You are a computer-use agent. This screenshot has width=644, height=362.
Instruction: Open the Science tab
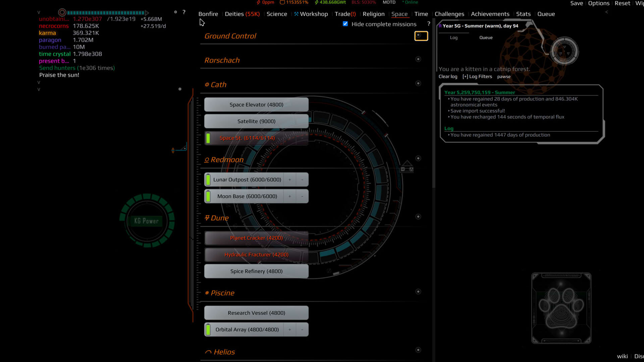click(x=277, y=14)
